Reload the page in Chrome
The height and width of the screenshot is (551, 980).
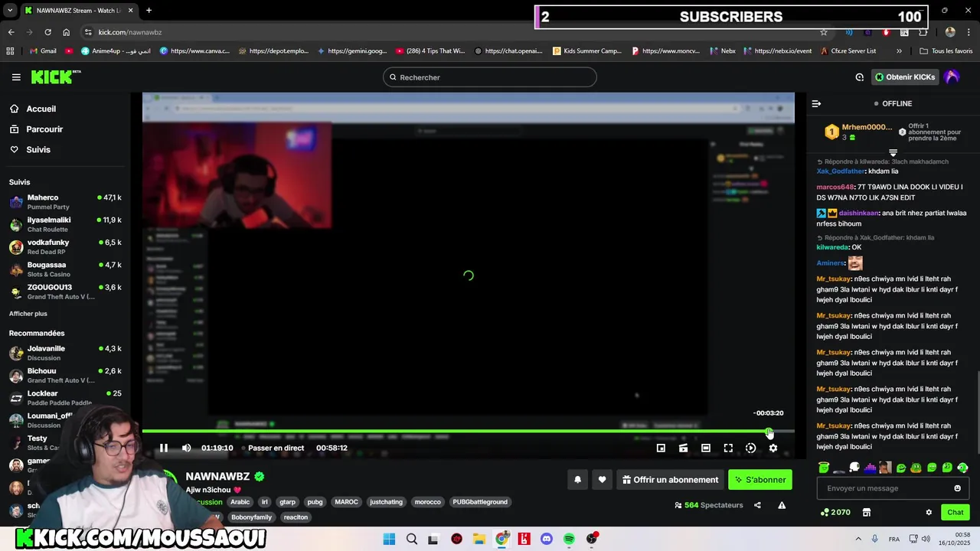point(47,32)
